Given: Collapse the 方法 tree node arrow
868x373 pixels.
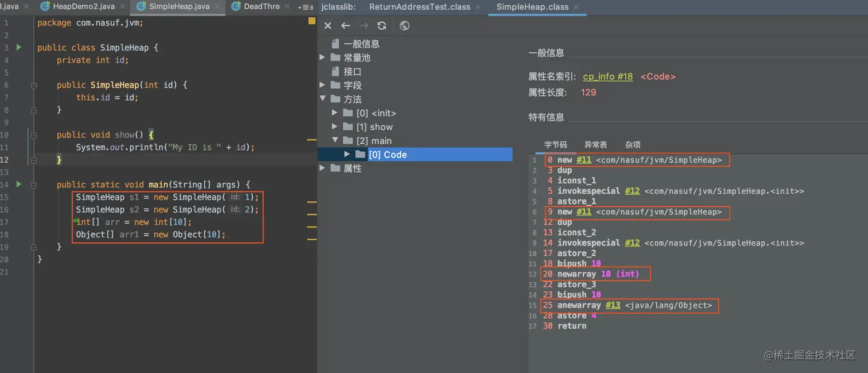Looking at the screenshot, I should click(322, 99).
